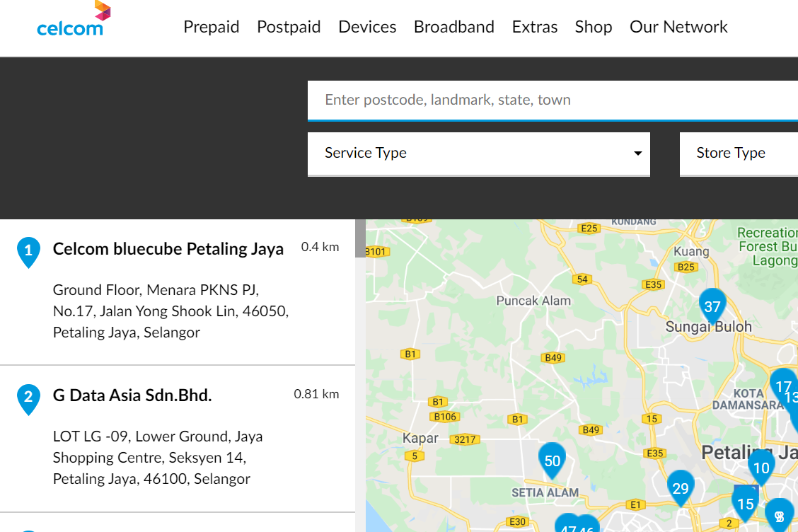This screenshot has height=532, width=798.
Task: Click the Puncak Alam map label
Action: pos(533,301)
